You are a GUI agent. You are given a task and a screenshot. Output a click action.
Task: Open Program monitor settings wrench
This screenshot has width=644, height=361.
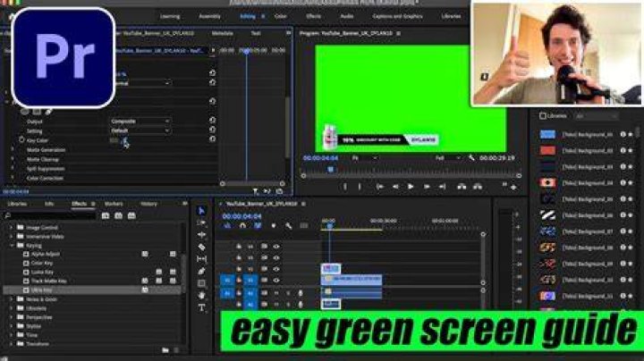click(x=471, y=158)
